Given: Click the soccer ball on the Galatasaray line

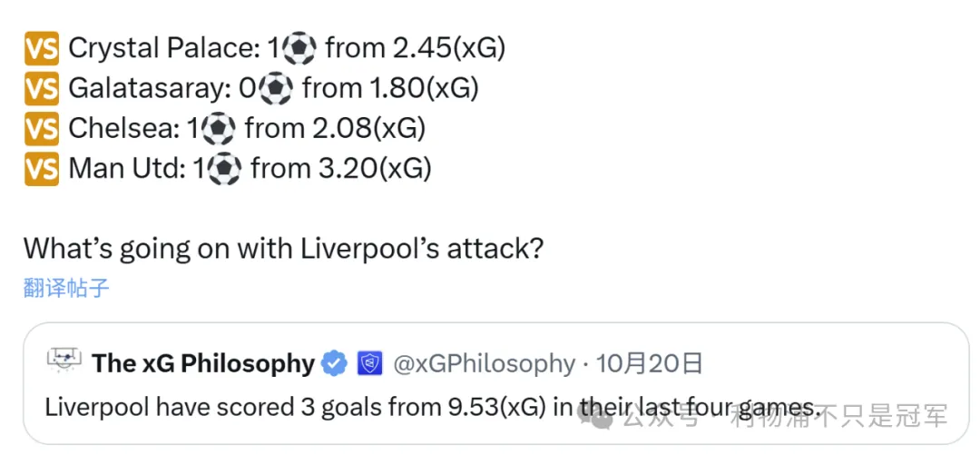Looking at the screenshot, I should tap(276, 88).
